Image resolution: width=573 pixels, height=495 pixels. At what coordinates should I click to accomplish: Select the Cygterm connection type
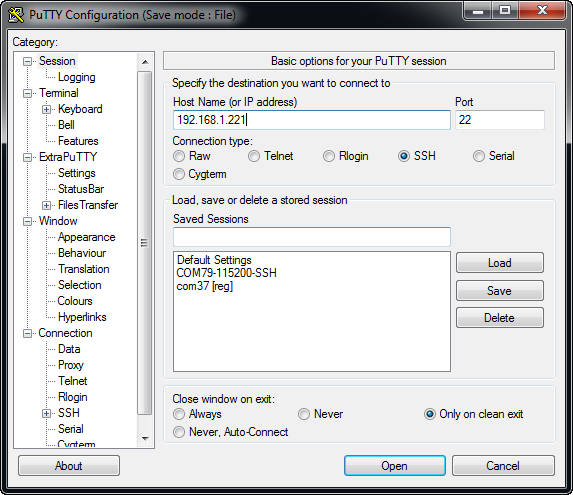click(x=179, y=174)
